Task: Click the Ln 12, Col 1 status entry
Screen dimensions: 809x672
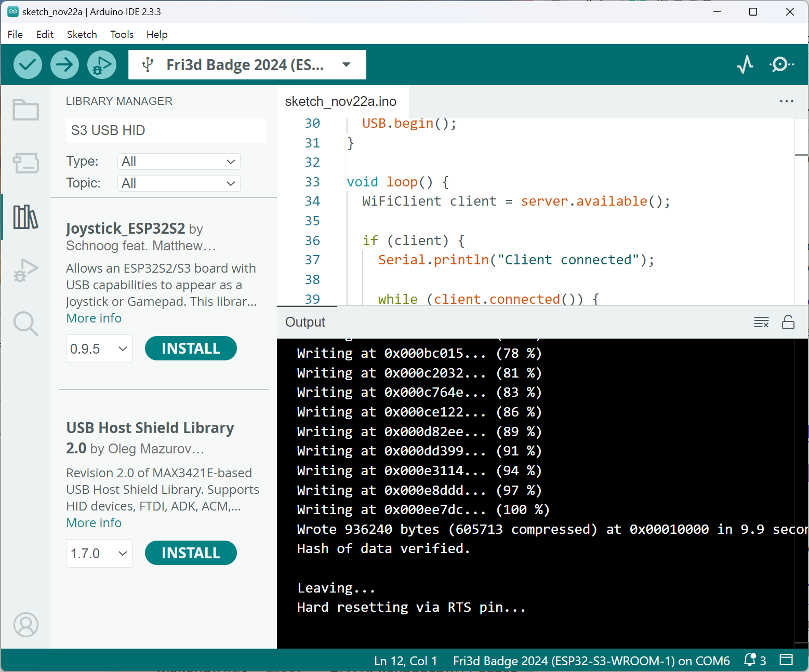Action: [405, 661]
